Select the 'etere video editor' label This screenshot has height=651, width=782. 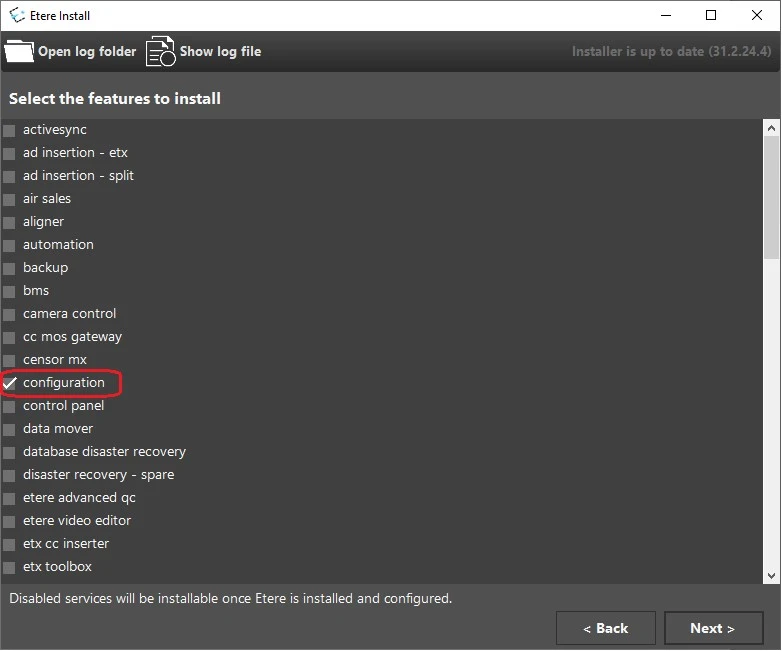pyautogui.click(x=77, y=520)
